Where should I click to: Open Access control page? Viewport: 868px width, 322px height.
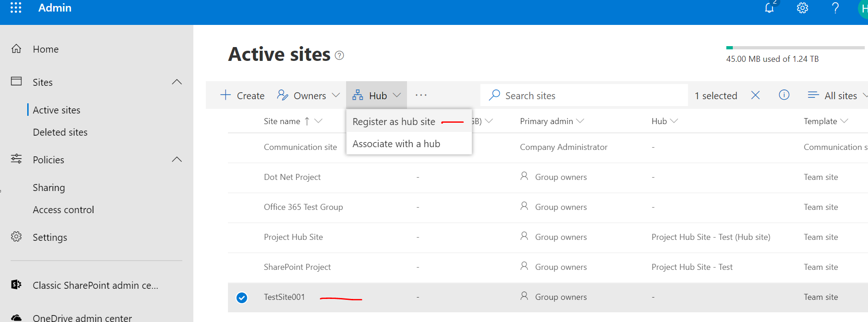(63, 209)
